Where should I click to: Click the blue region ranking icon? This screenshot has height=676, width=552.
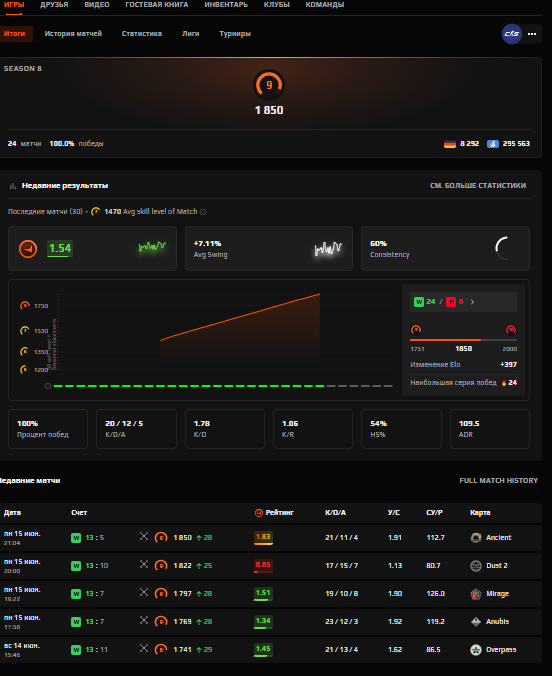493,144
